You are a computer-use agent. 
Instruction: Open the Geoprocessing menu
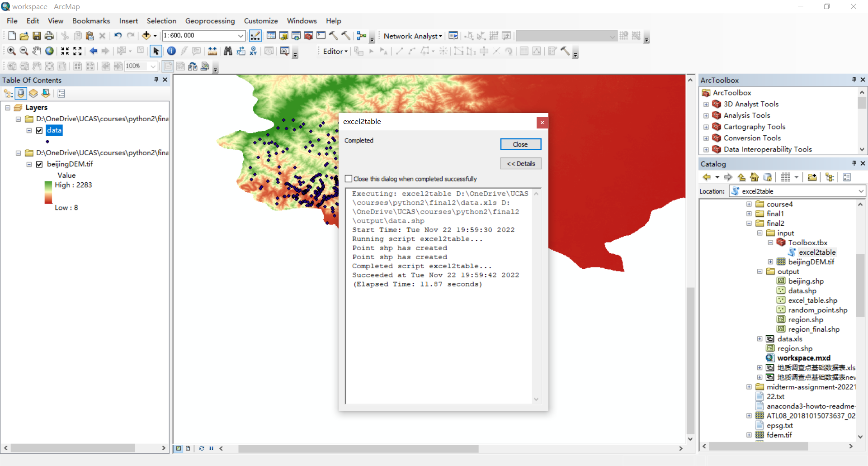click(x=210, y=21)
